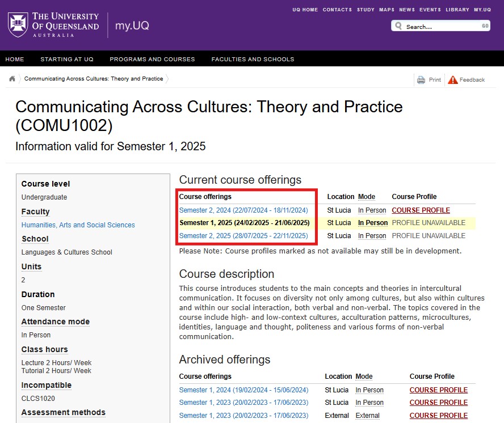The width and height of the screenshot is (504, 423).
Task: Open archived Semester 1, 2024 offering
Action: click(243, 390)
